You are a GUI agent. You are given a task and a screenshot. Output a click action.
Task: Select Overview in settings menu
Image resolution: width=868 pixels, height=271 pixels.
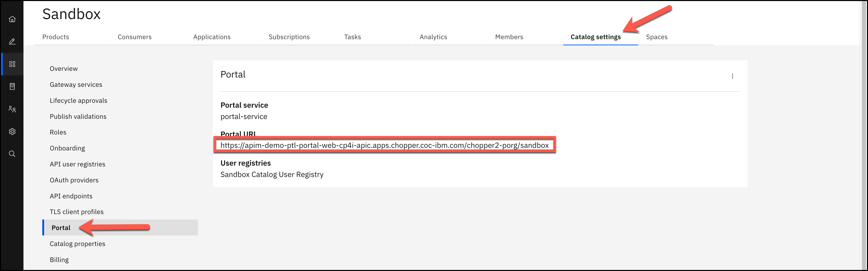64,69
